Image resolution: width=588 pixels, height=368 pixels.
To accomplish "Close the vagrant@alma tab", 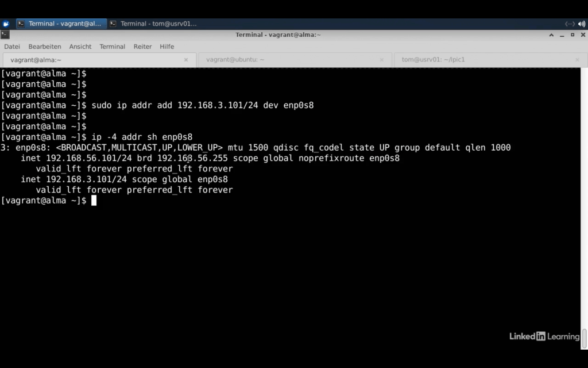I will pyautogui.click(x=185, y=60).
